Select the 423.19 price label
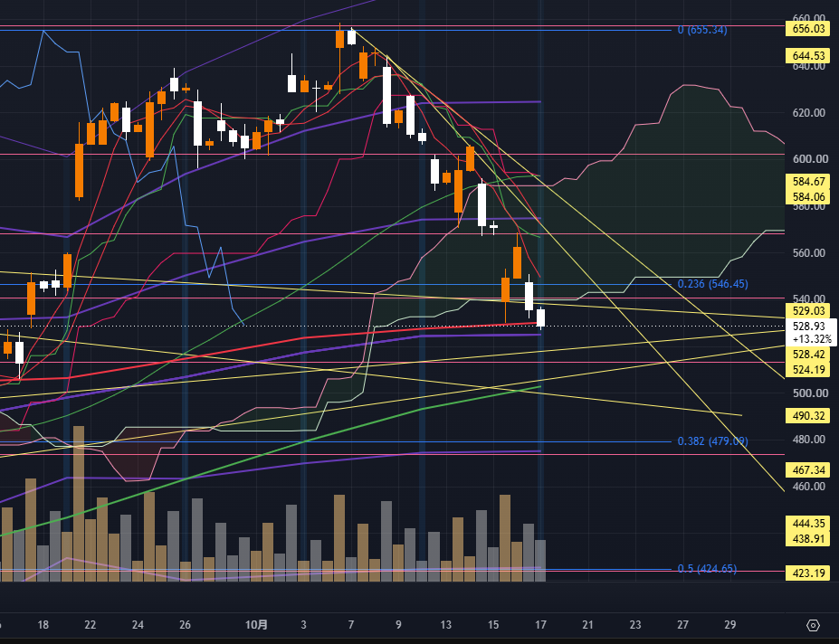 (808, 573)
